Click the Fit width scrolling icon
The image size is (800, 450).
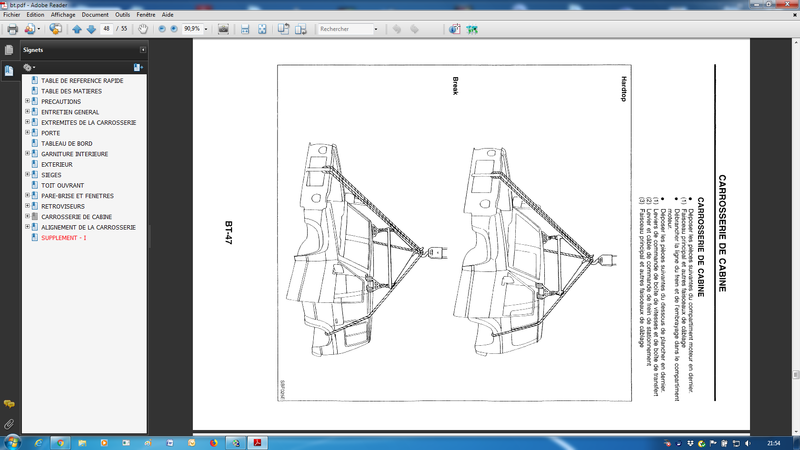(x=245, y=29)
